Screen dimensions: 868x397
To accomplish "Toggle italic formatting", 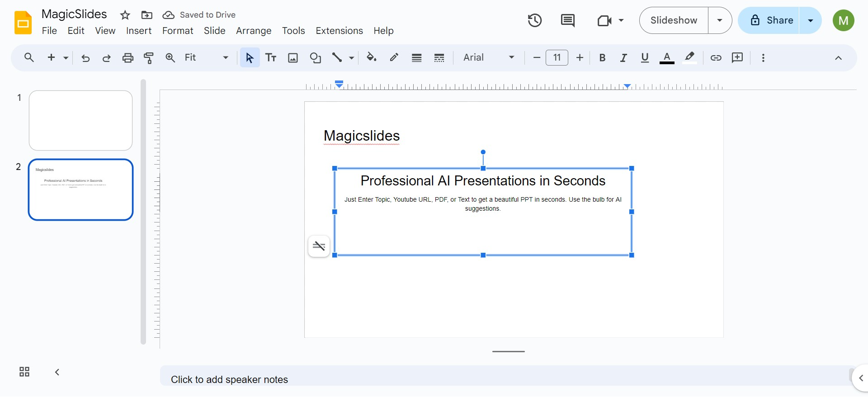I will tap(623, 58).
